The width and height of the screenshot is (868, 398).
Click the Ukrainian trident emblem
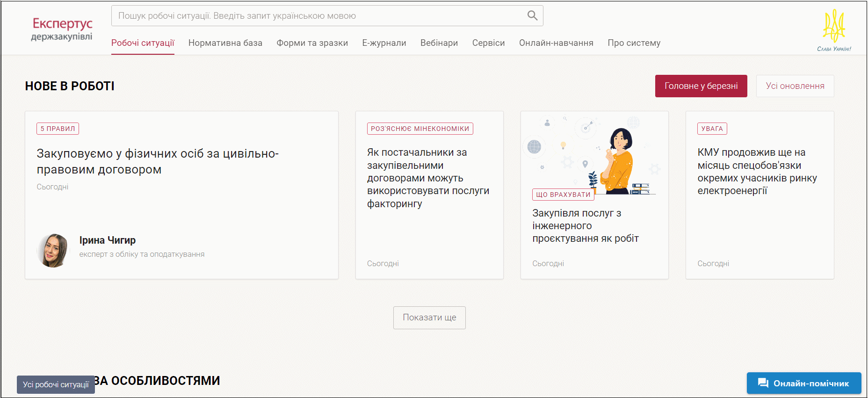[834, 27]
